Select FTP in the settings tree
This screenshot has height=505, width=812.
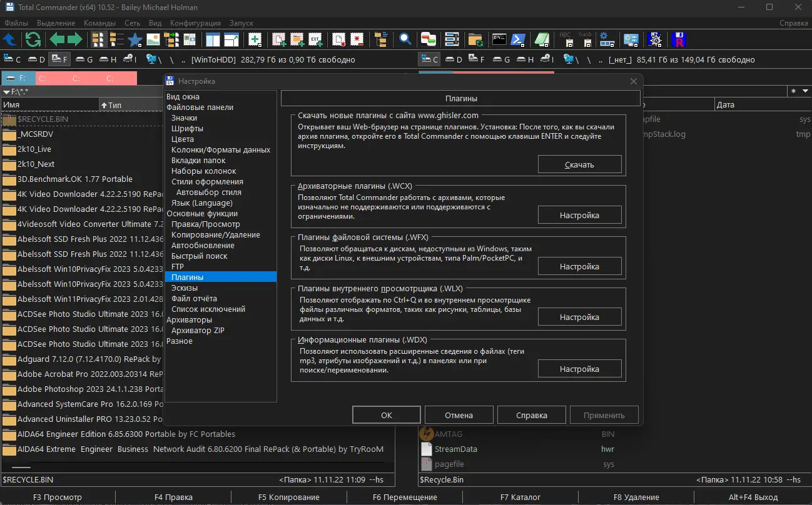point(178,267)
